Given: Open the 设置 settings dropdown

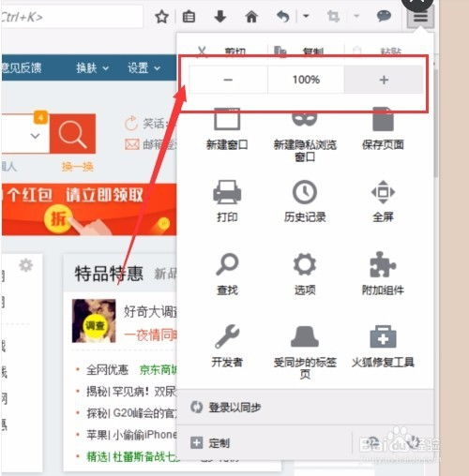Looking at the screenshot, I should pos(144,67).
